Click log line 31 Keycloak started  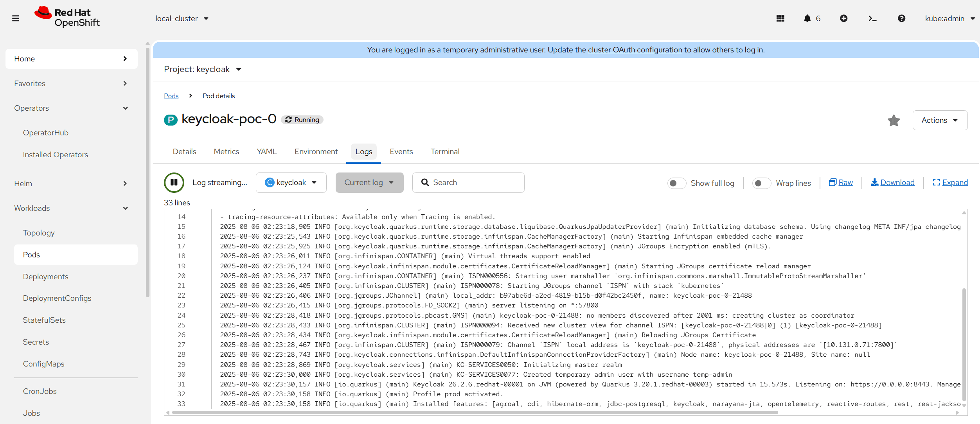pos(590,384)
